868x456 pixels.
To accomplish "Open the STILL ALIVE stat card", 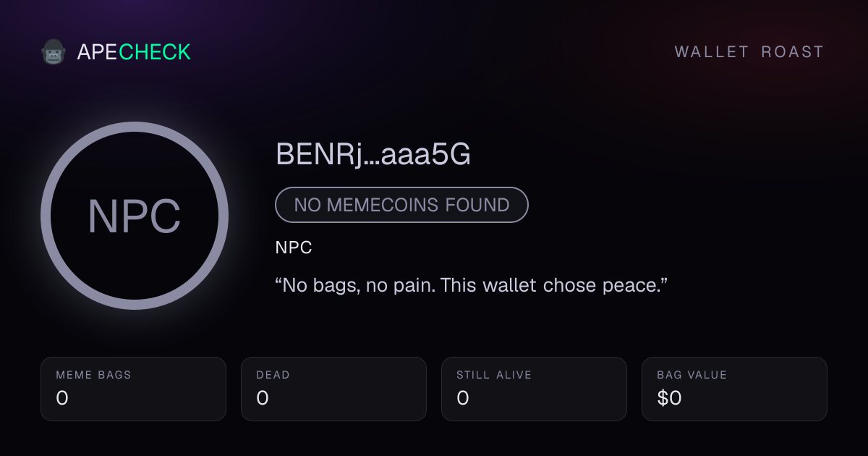I will [534, 389].
